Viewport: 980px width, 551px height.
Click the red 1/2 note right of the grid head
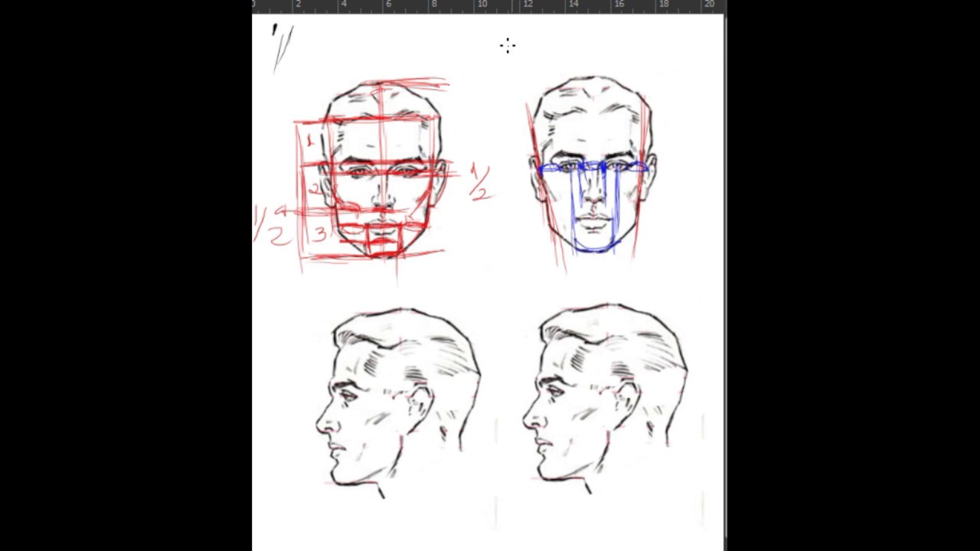(x=481, y=182)
